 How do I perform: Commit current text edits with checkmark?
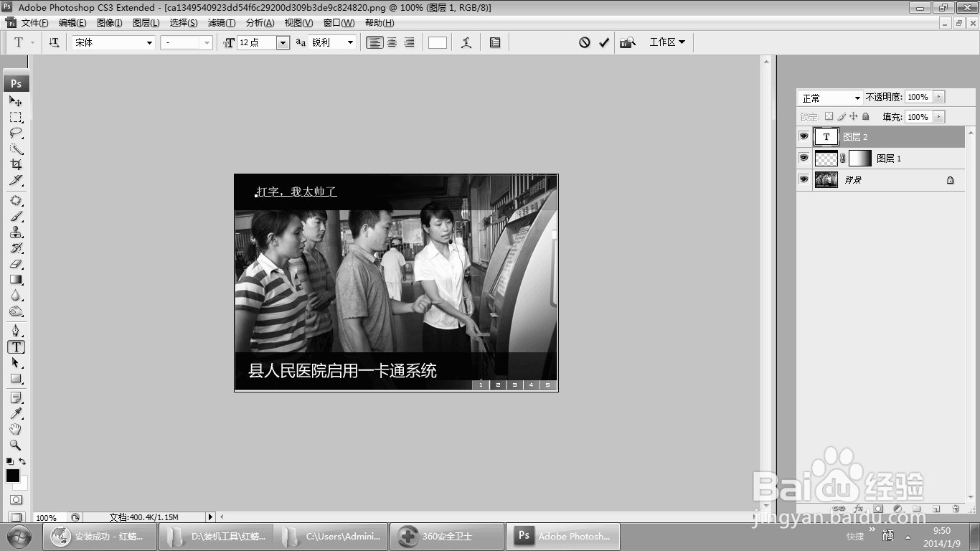click(x=604, y=42)
